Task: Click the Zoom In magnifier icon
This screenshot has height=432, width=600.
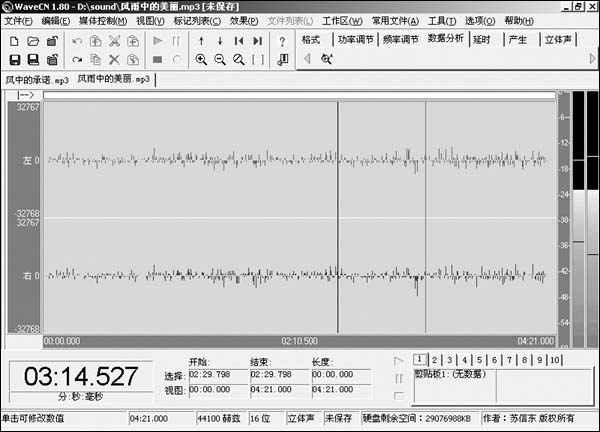Action: pyautogui.click(x=201, y=60)
